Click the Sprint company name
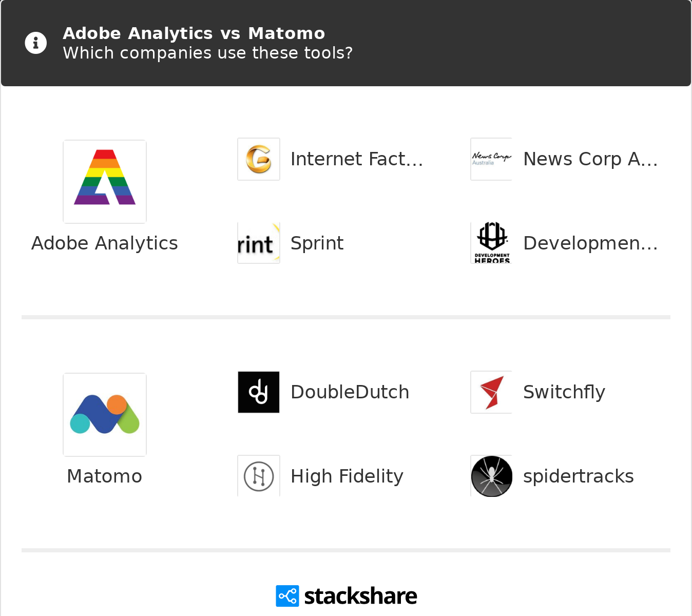Screen dimensions: 692x616 (317, 243)
